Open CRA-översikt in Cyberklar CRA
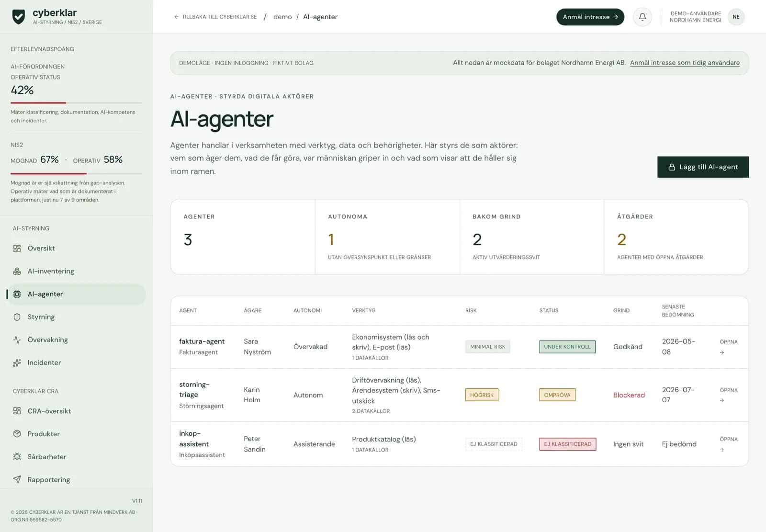The width and height of the screenshot is (766, 532). 77,411
